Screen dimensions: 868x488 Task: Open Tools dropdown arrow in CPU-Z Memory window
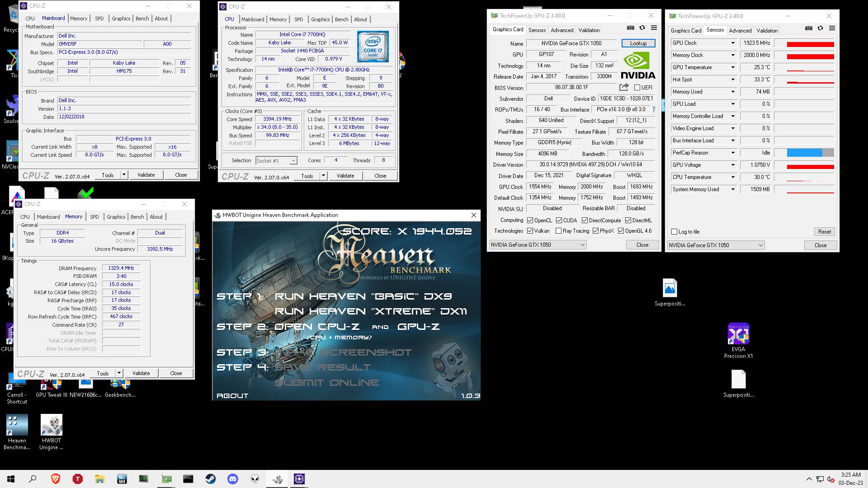click(x=119, y=373)
